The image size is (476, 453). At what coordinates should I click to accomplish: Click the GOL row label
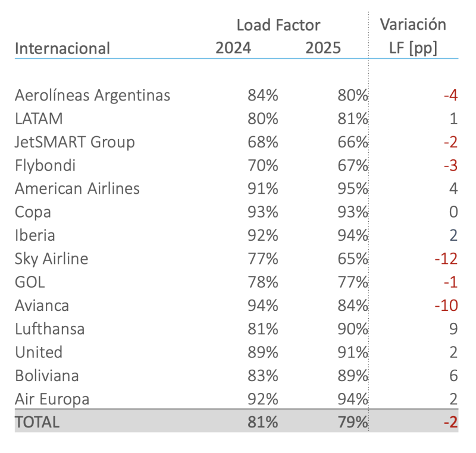coord(30,282)
